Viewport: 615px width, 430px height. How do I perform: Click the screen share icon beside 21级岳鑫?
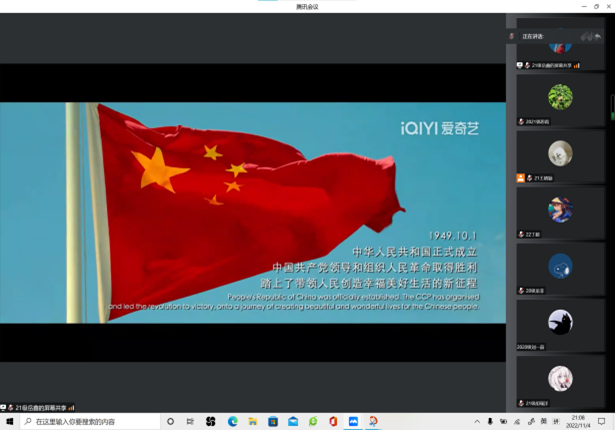(520, 65)
